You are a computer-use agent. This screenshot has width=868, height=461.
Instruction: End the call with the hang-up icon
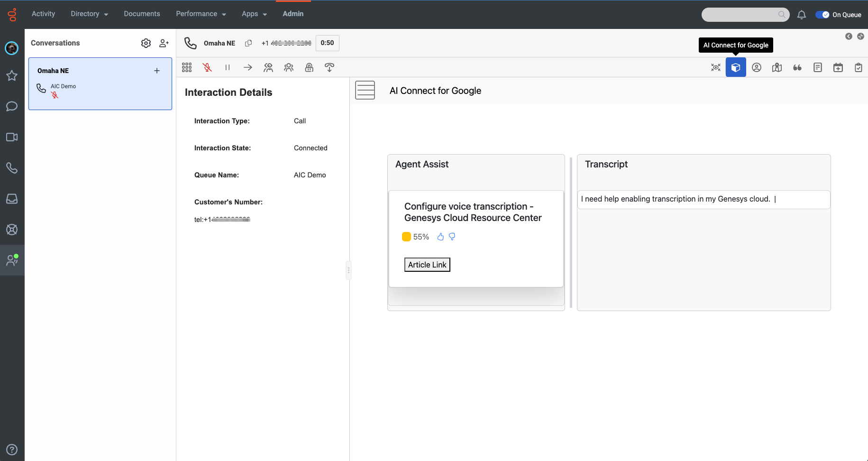[x=329, y=67]
